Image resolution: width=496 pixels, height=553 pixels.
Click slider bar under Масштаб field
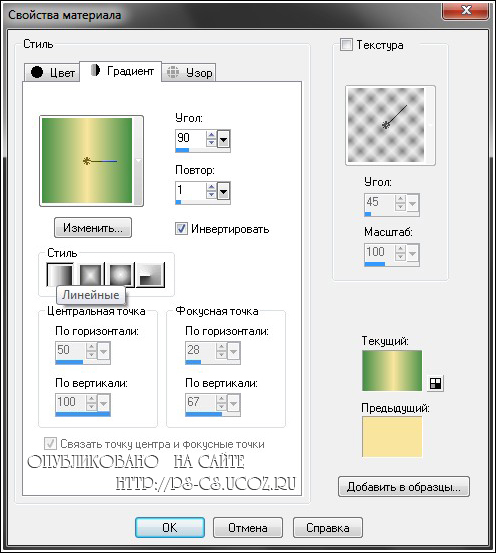[x=392, y=264]
